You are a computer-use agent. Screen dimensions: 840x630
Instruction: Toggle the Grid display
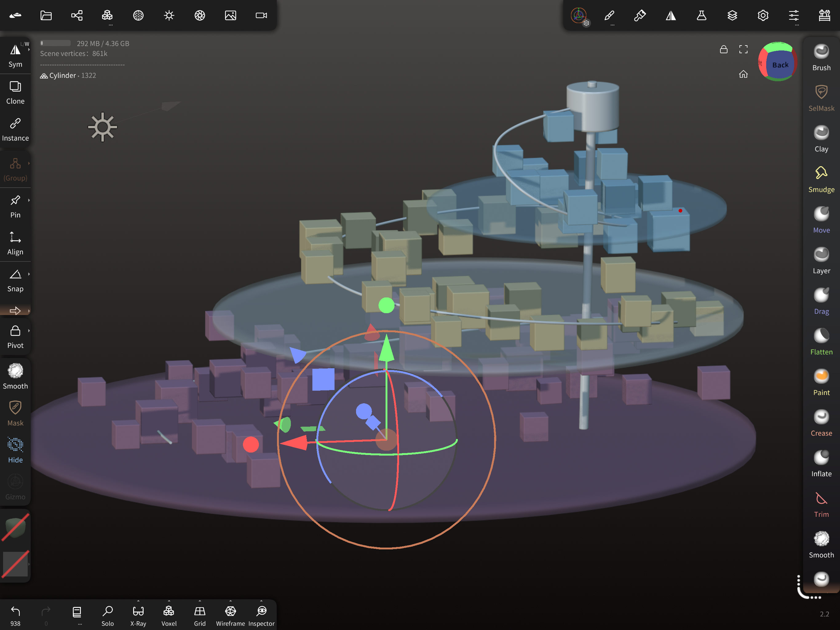pyautogui.click(x=200, y=615)
